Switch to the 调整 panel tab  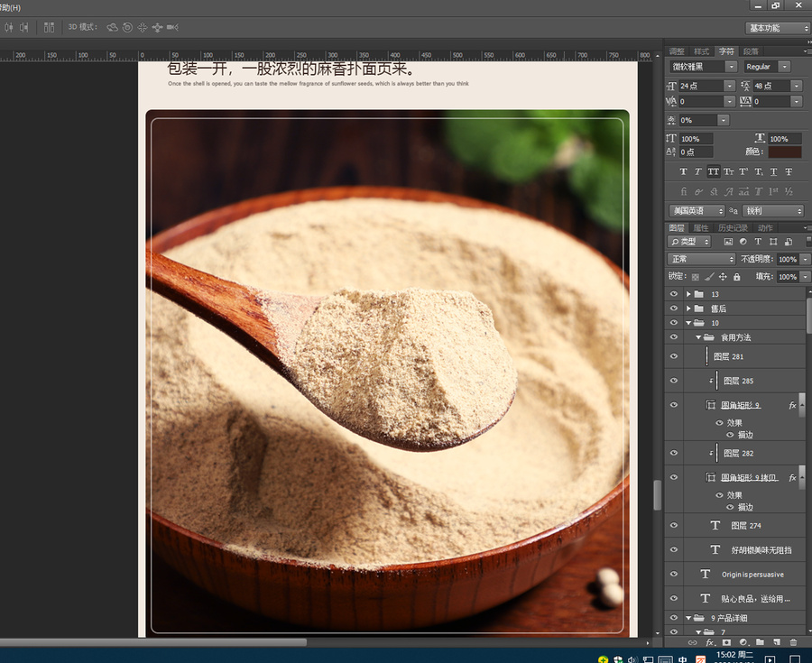pyautogui.click(x=677, y=51)
